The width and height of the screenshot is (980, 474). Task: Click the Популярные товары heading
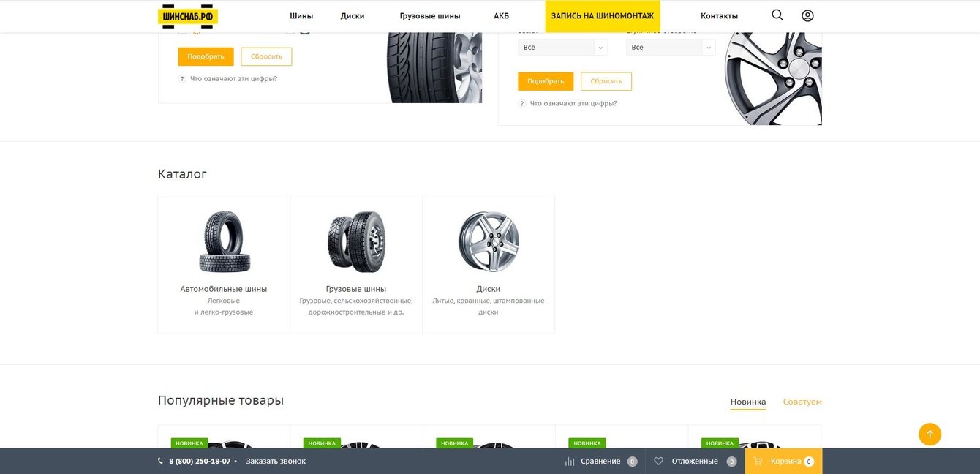pos(221,400)
